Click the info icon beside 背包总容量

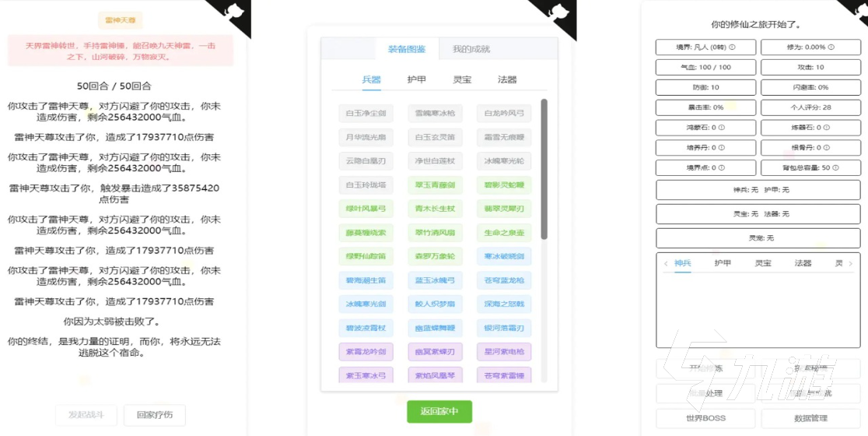click(836, 167)
